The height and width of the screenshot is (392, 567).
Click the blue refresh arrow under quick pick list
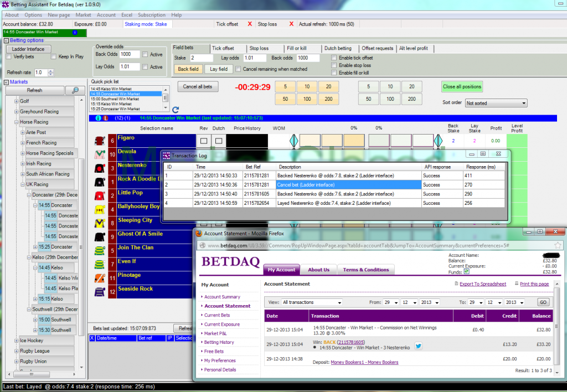pyautogui.click(x=176, y=110)
